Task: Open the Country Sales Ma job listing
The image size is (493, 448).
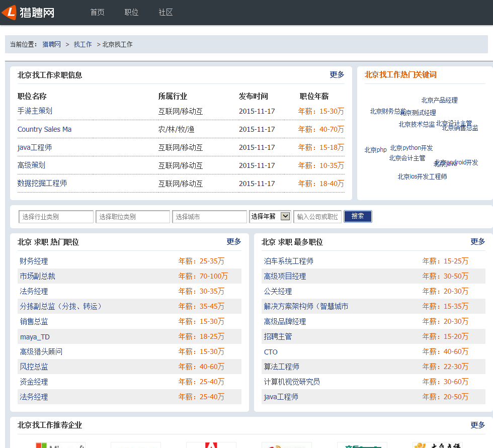Action: [44, 129]
